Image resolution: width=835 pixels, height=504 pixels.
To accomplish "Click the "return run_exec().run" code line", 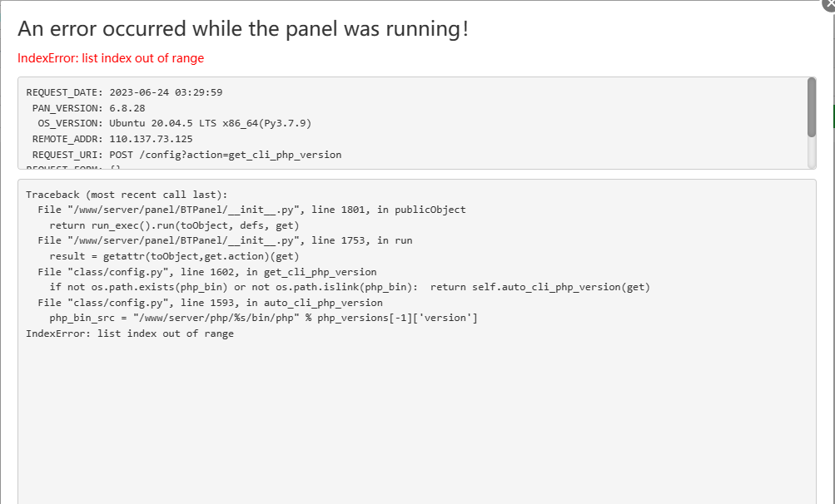I will [174, 225].
